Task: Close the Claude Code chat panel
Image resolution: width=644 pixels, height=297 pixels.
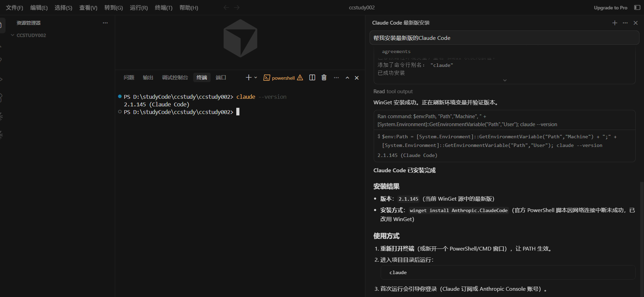Action: (x=636, y=23)
